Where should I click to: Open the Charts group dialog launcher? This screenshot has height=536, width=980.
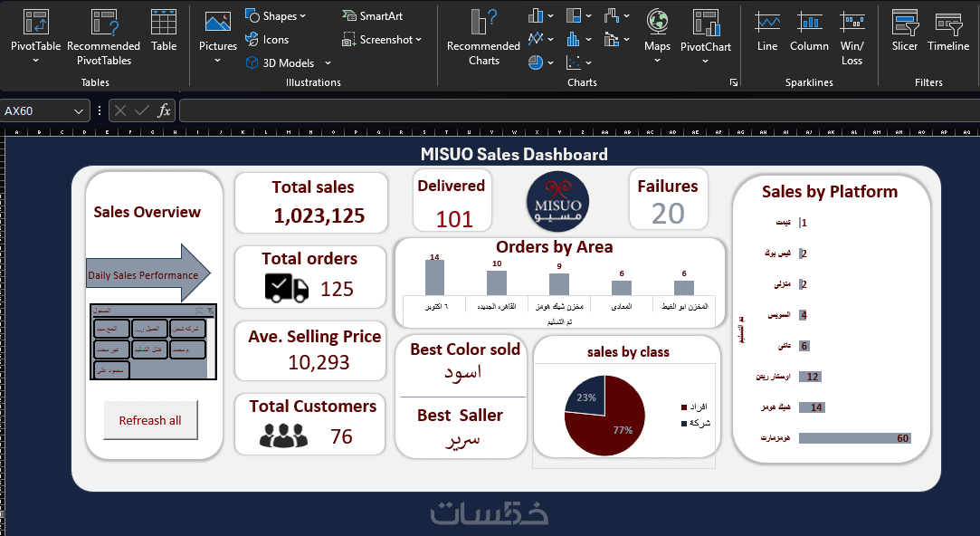[734, 82]
